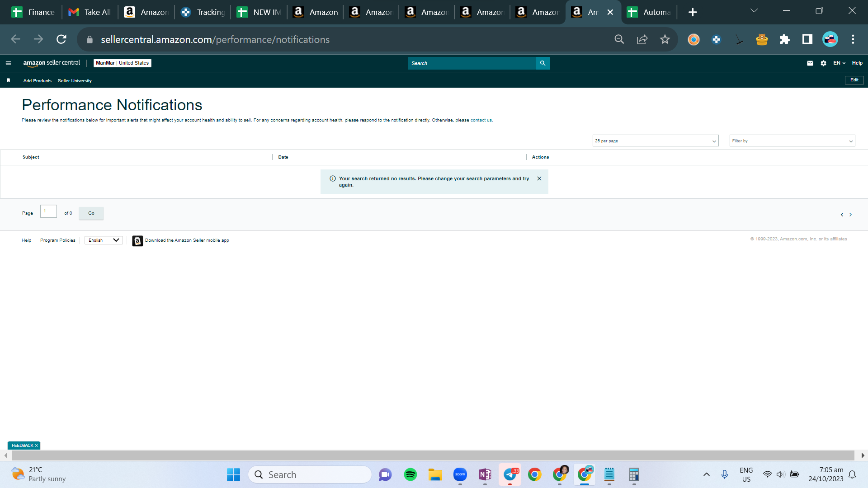Screen dimensions: 868x488
Task: Open the Windows Start menu
Action: (x=233, y=474)
